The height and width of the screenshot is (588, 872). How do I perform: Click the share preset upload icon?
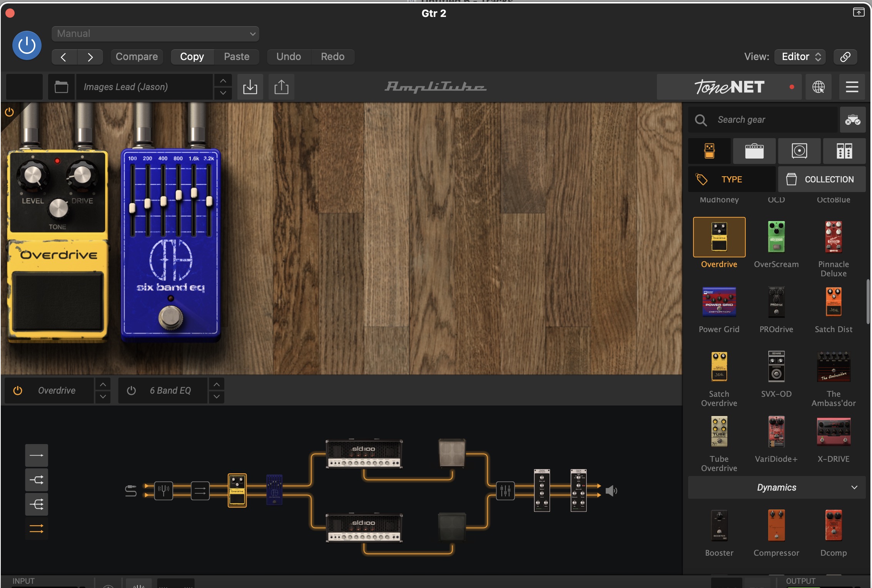pos(281,87)
